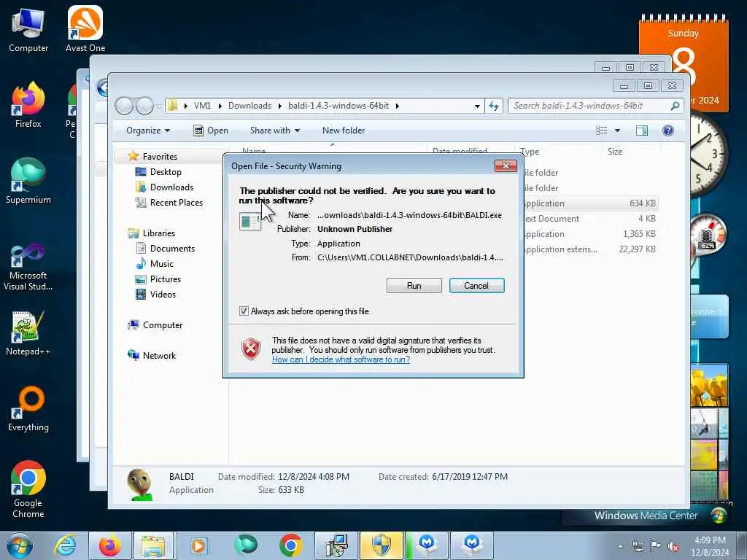
Task: Open the Google Chrome desktop shortcut
Action: click(28, 489)
